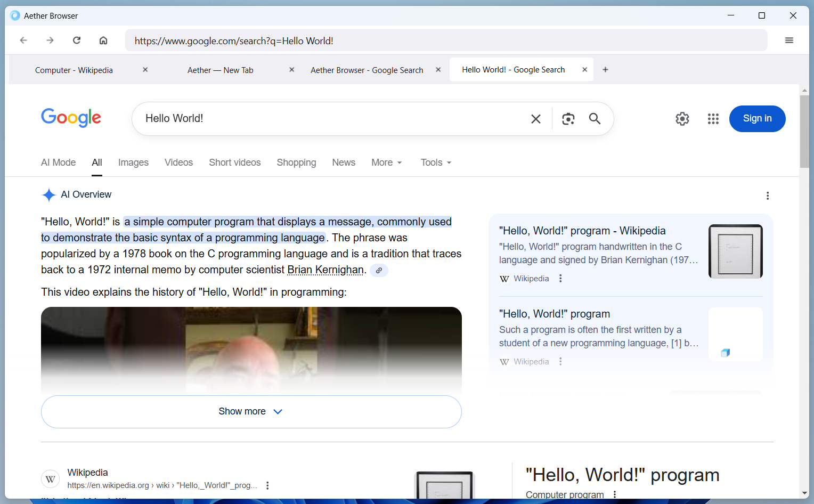
Task: Select the Images search tab
Action: point(133,162)
